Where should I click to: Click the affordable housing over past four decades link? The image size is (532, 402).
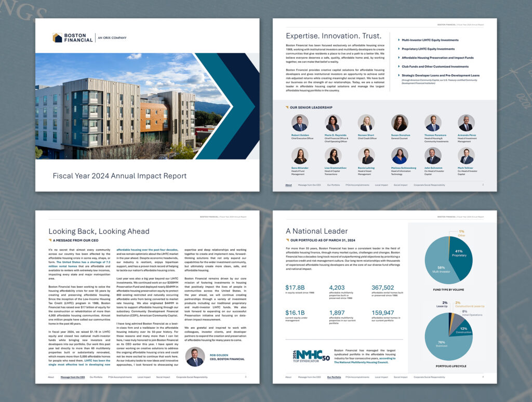click(147, 250)
